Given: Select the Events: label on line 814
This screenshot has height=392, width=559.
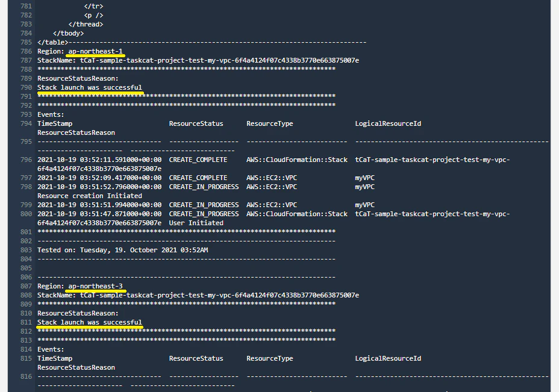Looking at the screenshot, I should pyautogui.click(x=51, y=349).
